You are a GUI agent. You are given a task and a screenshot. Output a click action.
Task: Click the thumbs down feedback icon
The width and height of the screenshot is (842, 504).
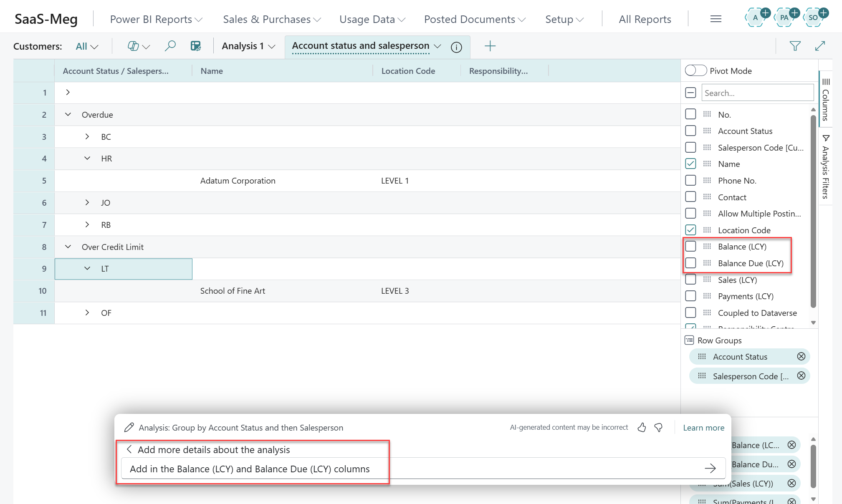[x=658, y=427]
